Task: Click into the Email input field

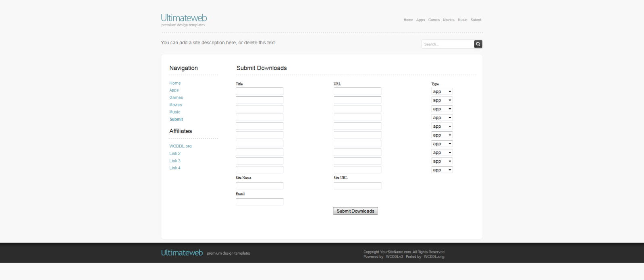Action: [x=259, y=202]
